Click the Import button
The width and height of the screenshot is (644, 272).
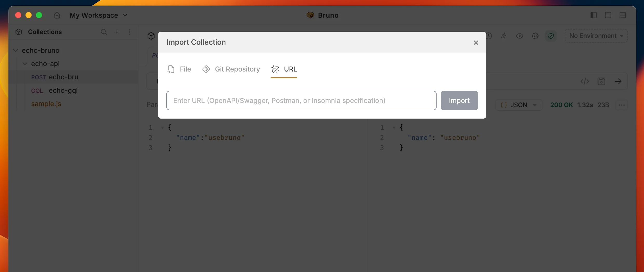459,100
